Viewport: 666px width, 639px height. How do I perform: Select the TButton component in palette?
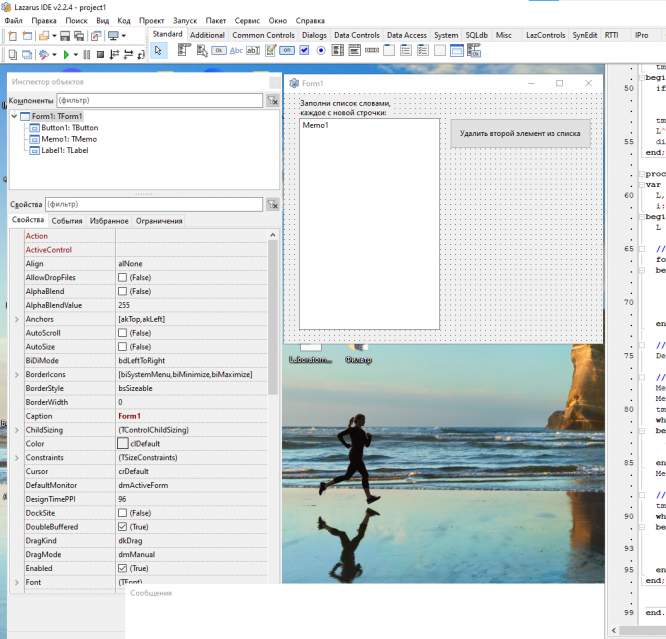[x=218, y=50]
